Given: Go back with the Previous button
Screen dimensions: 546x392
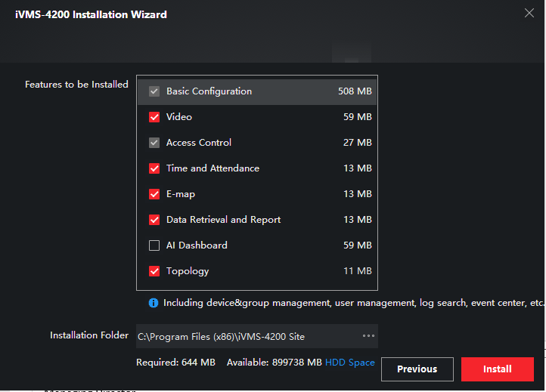Looking at the screenshot, I should tap(417, 369).
